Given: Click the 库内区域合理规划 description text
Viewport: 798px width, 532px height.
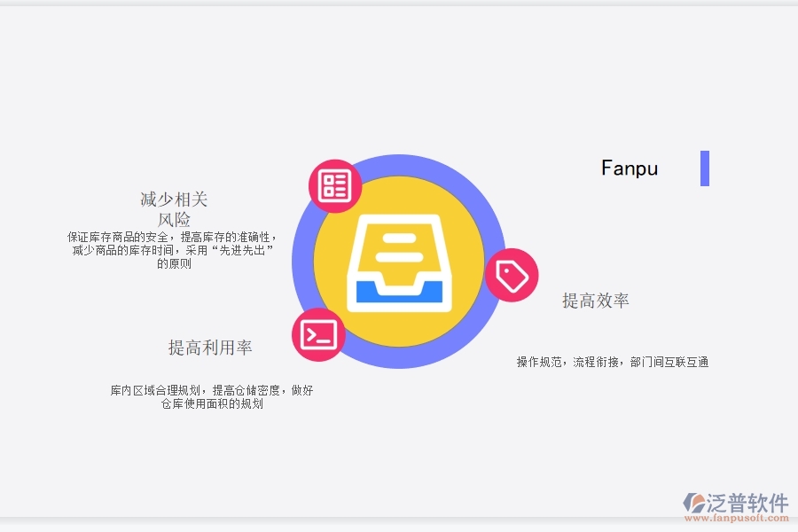Looking at the screenshot, I should click(x=213, y=390).
